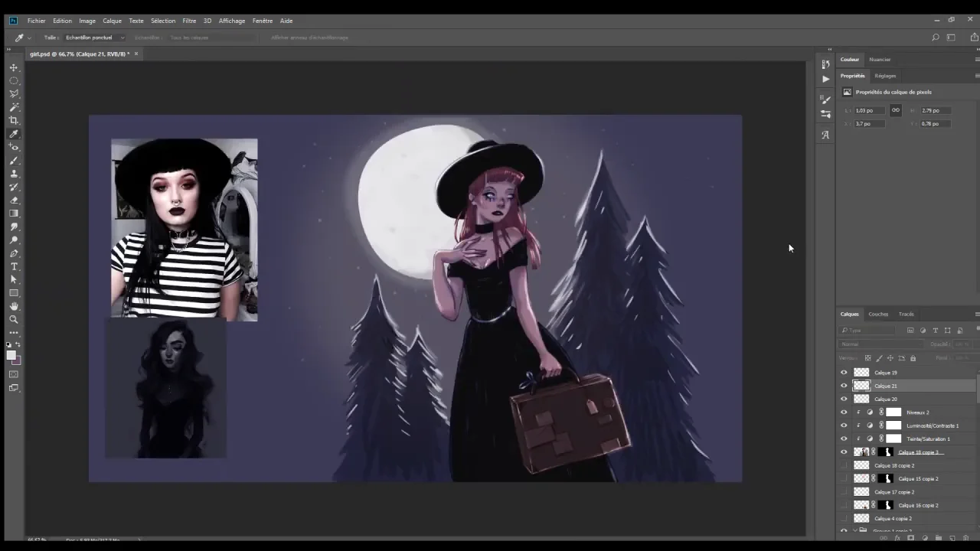Screen dimensions: 980x551
Task: Hide the Calque 20 layer
Action: (x=844, y=399)
